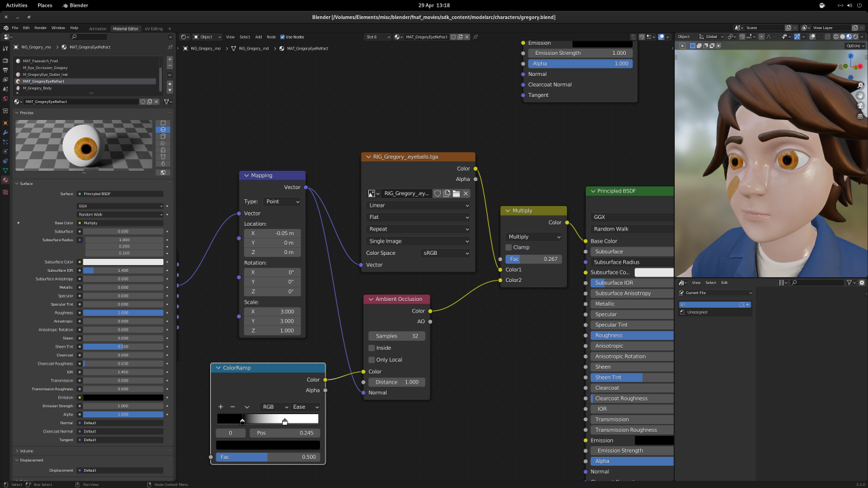Open the File menu

(15, 28)
